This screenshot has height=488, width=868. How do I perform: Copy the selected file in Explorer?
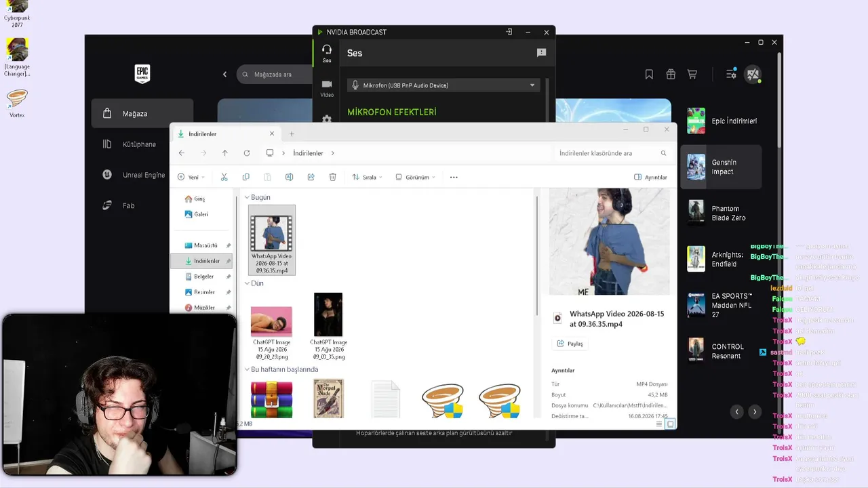point(245,177)
